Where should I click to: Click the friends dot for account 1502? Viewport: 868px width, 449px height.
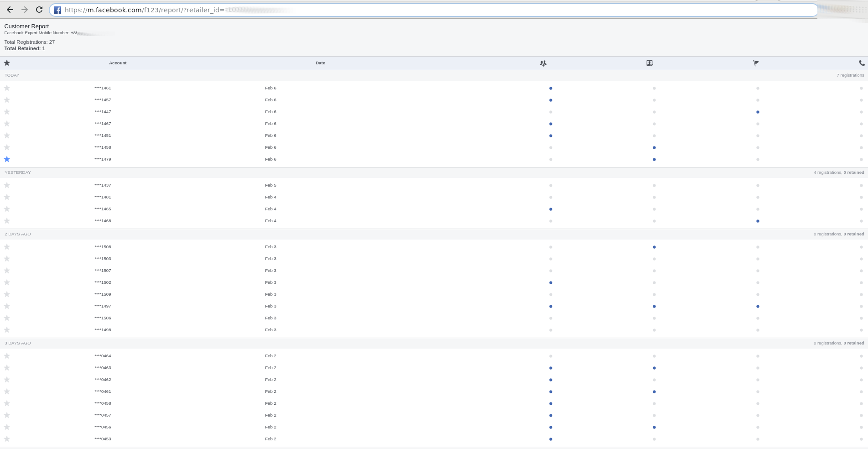pos(551,282)
